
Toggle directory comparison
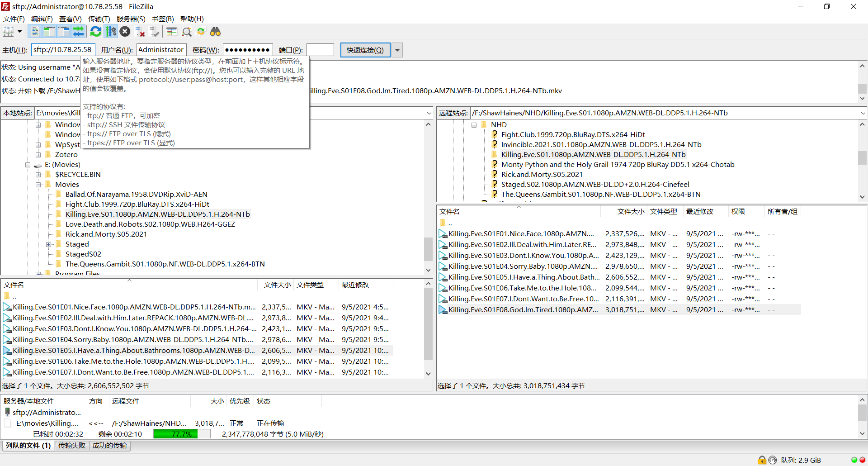tap(187, 32)
